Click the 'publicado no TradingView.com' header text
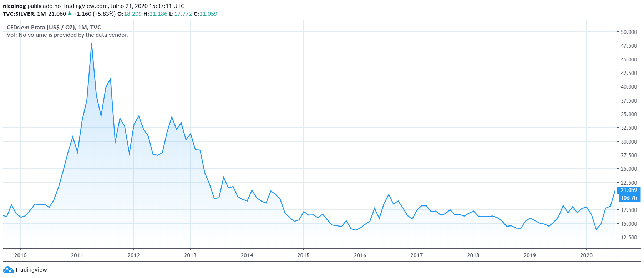The width and height of the screenshot is (644, 278). point(68,6)
